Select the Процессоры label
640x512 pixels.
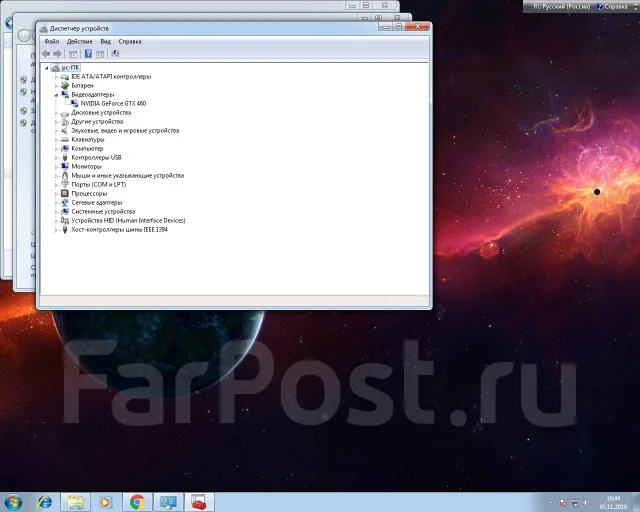click(x=89, y=194)
